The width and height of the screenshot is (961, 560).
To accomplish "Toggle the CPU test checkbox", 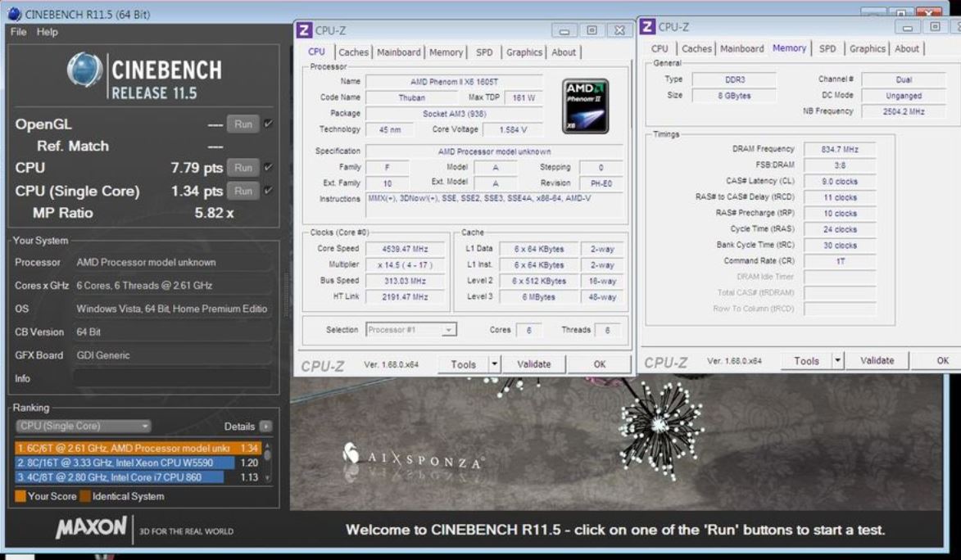I will 268,167.
